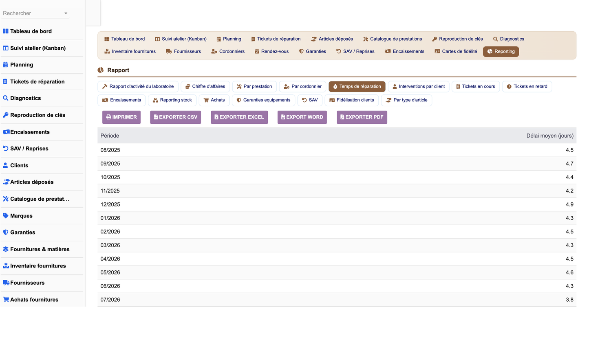Click the printer icon on IMPRIMER button
Screen dimensions: 589x364
click(x=108, y=117)
